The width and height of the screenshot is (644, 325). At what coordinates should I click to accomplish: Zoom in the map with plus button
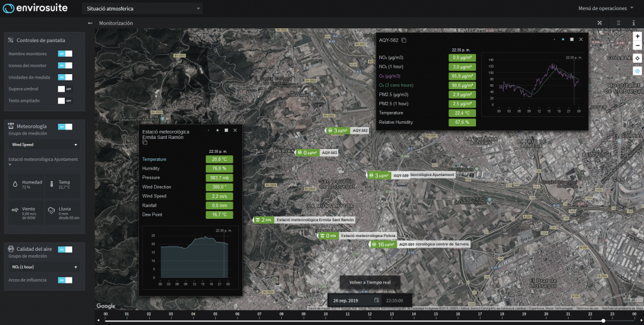point(637,36)
